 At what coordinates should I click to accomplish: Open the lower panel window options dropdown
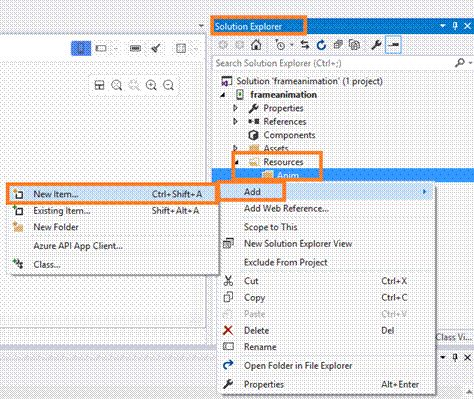pyautogui.click(x=443, y=357)
